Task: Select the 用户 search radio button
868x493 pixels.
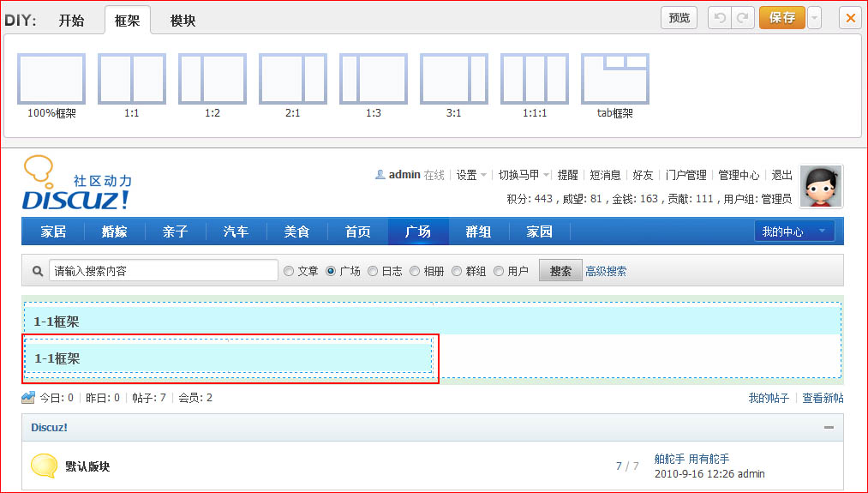Action: [x=499, y=272]
